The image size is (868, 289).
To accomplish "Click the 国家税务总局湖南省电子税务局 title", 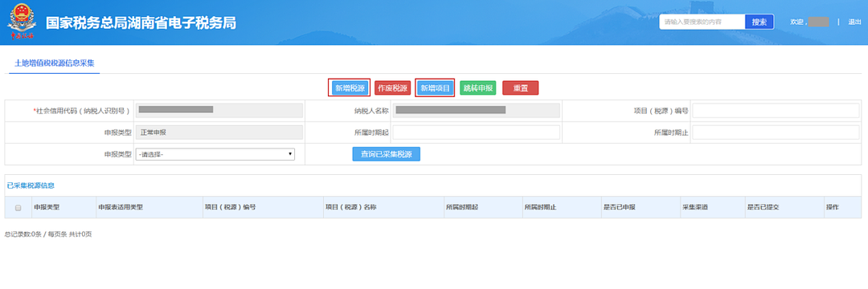I will [x=141, y=22].
